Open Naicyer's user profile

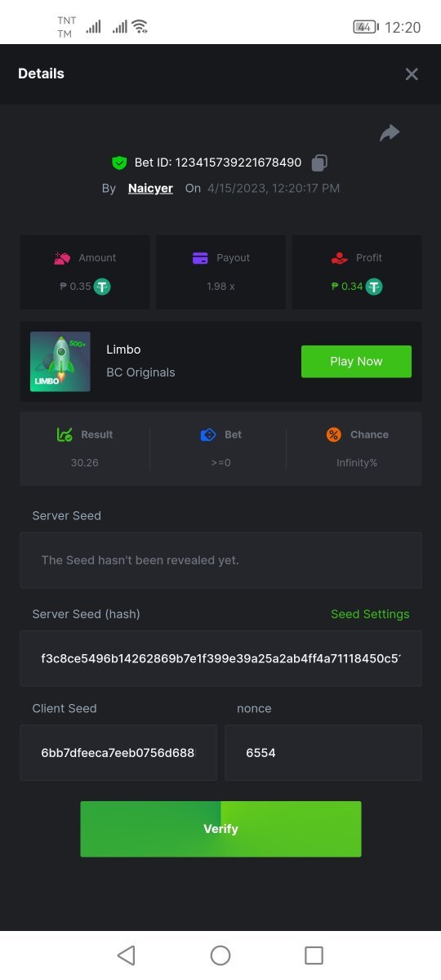coord(150,188)
